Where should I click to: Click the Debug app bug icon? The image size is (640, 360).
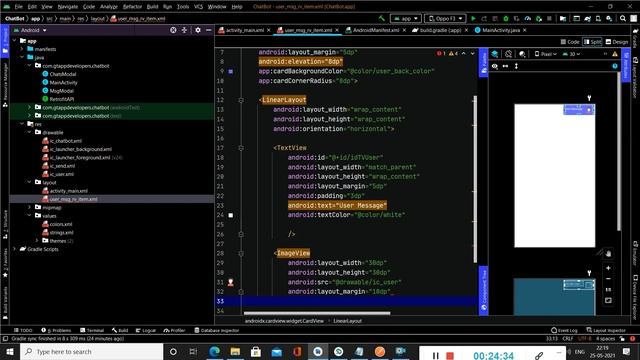(506, 18)
